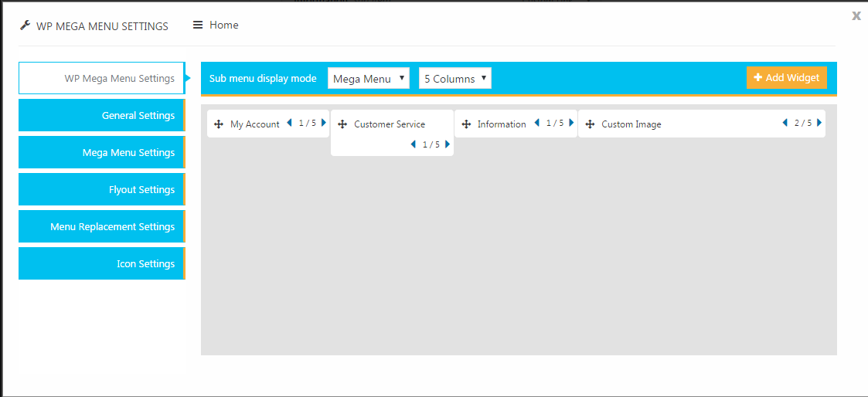This screenshot has width=868, height=397.
Task: Decrease My Account widget width with left arrow
Action: point(289,123)
